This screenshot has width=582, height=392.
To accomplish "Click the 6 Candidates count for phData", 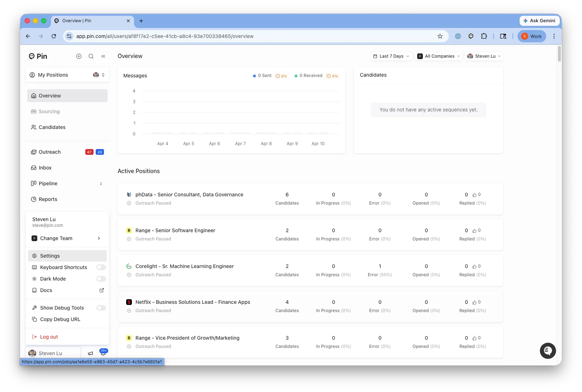I will click(287, 199).
